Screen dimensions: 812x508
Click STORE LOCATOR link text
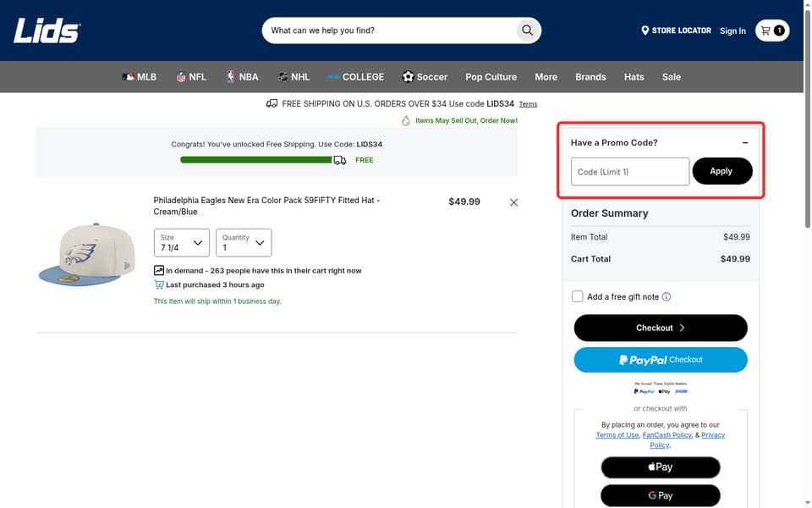[681, 30]
